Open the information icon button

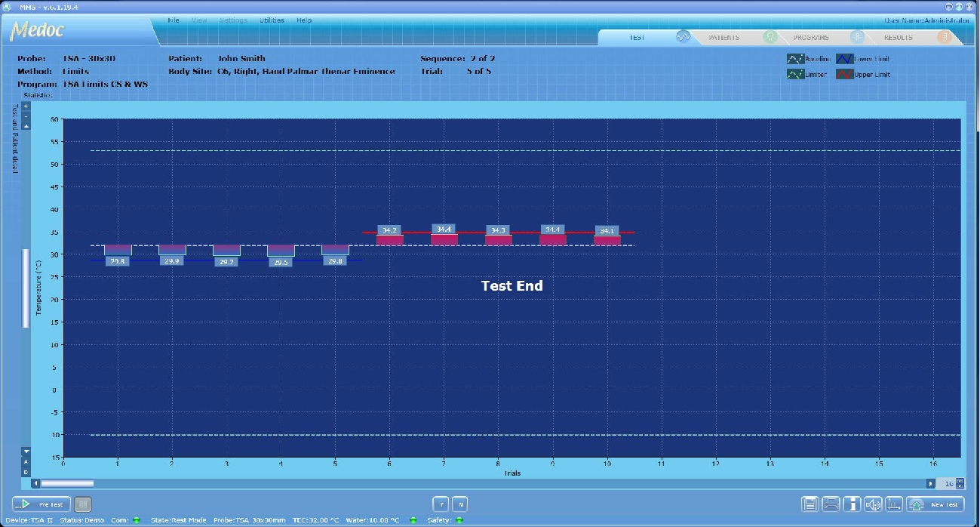coord(853,504)
